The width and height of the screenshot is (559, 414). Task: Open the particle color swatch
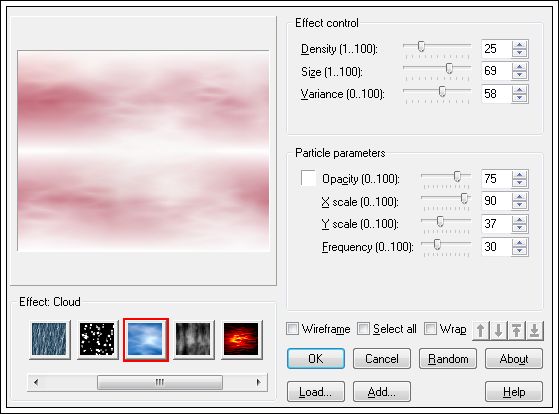308,178
